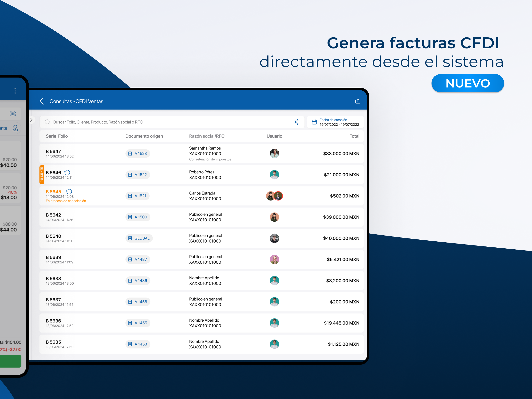Click the double avatar in Carlos Estrada row
Image resolution: width=532 pixels, height=399 pixels.
274,196
